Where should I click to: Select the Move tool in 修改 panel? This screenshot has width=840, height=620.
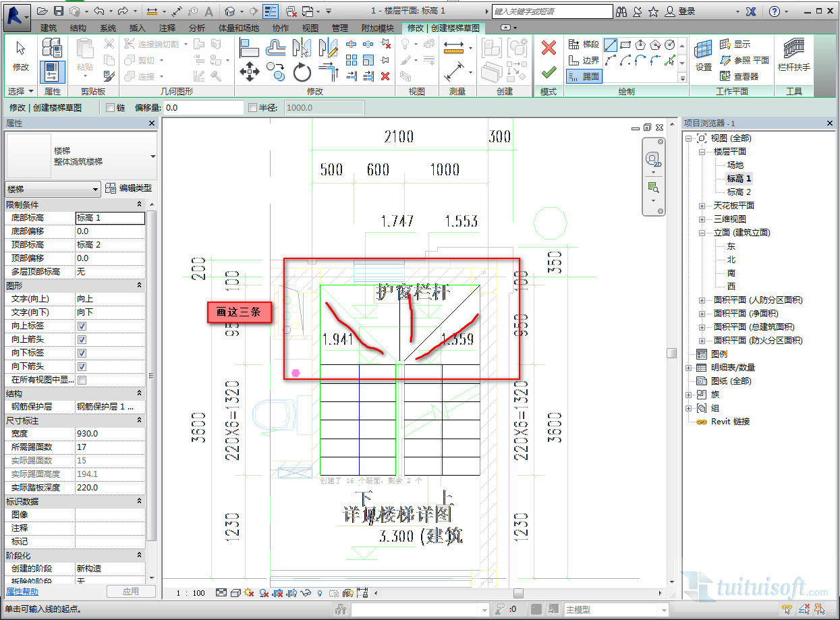[250, 72]
